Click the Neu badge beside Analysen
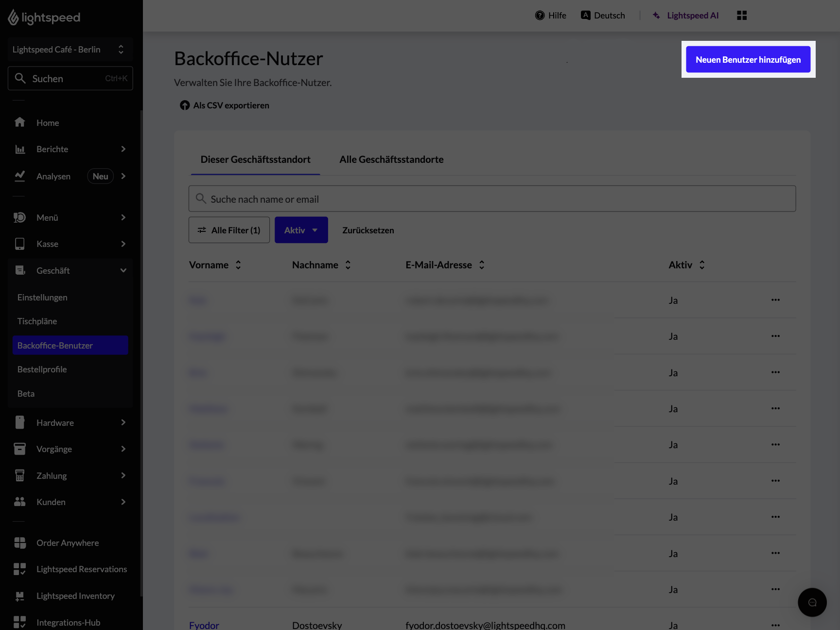 pyautogui.click(x=101, y=176)
